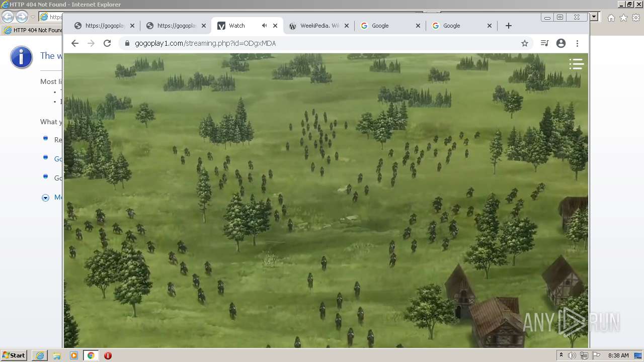The image size is (644, 362).
Task: Open the network tray icon
Action: point(584,355)
